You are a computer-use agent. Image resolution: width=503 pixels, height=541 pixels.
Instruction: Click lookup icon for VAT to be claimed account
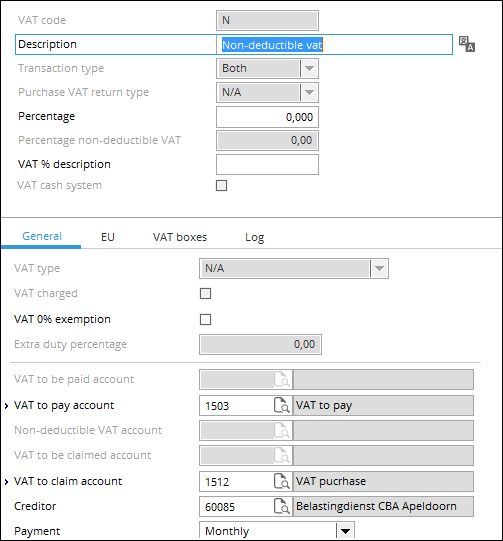tap(282, 455)
